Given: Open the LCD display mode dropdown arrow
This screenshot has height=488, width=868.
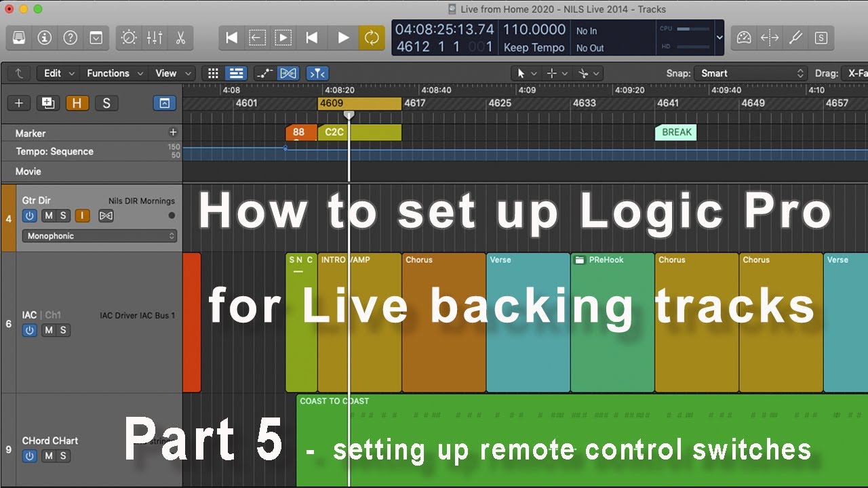Looking at the screenshot, I should tap(719, 38).
